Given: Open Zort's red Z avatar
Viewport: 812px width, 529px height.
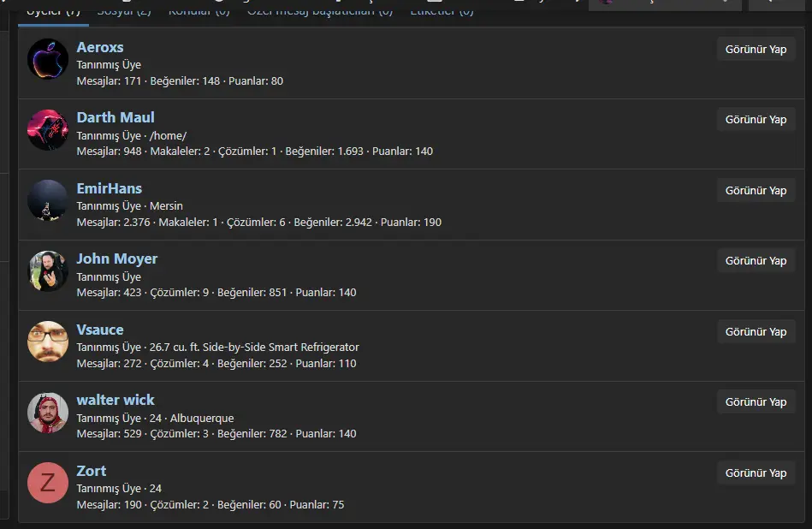Looking at the screenshot, I should [48, 483].
